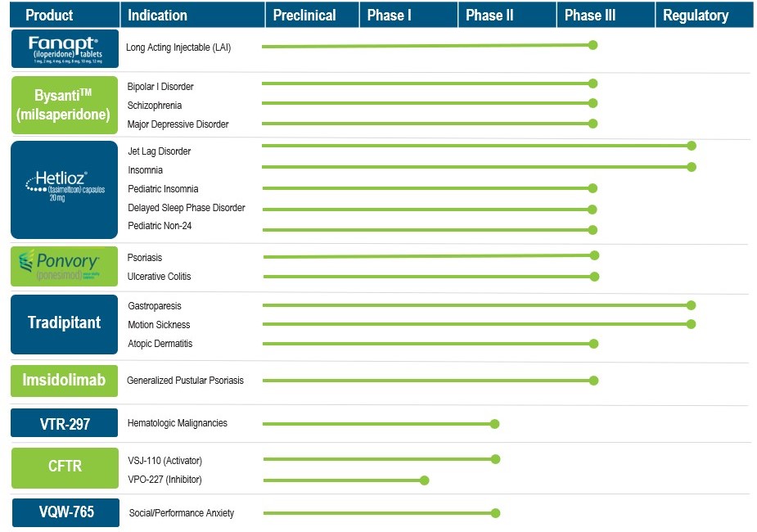Open the Imsidolimab product tile
The width and height of the screenshot is (757, 532).
coord(65,381)
